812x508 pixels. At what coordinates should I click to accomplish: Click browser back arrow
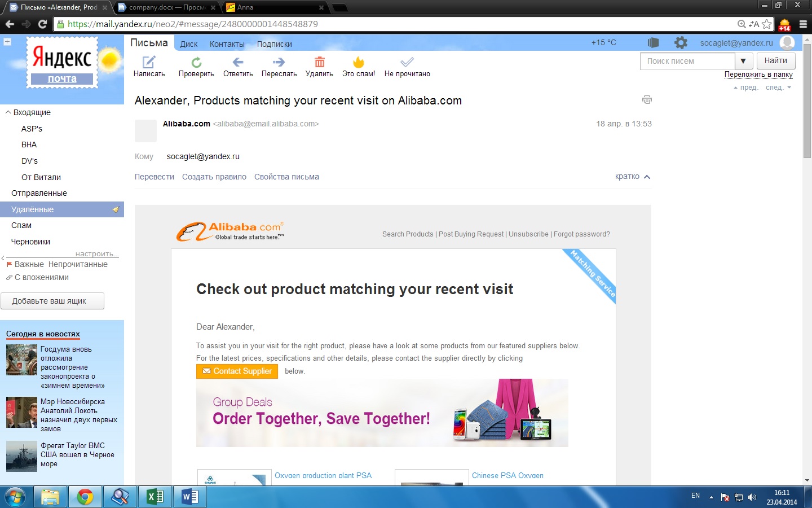10,24
